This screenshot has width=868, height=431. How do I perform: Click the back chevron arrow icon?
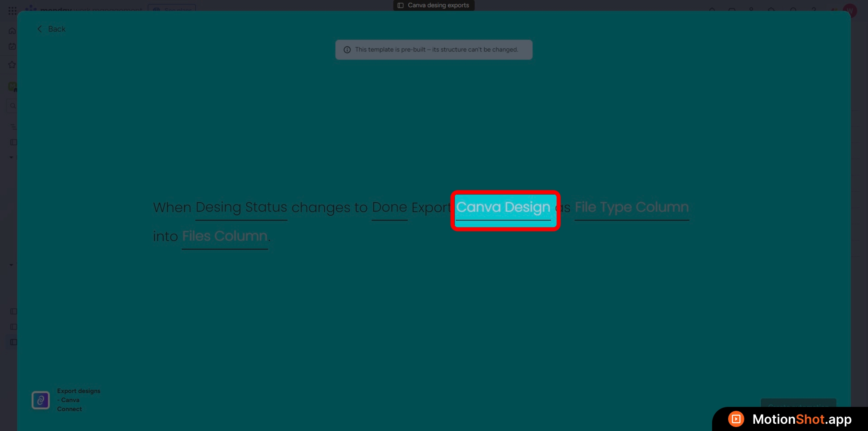coord(39,29)
